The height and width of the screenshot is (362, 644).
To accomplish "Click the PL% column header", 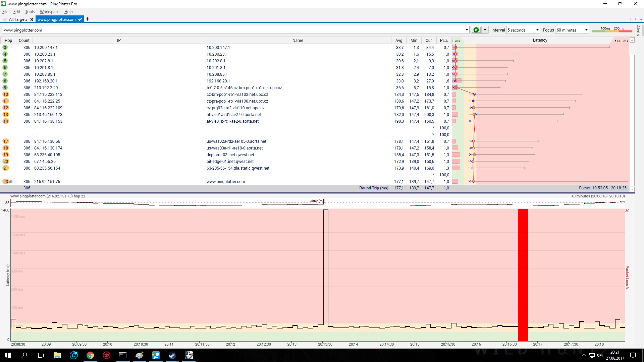I will click(x=444, y=40).
